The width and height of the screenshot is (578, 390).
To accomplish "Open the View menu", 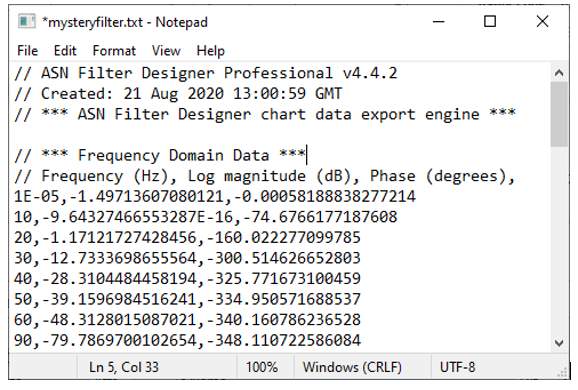I will [166, 51].
